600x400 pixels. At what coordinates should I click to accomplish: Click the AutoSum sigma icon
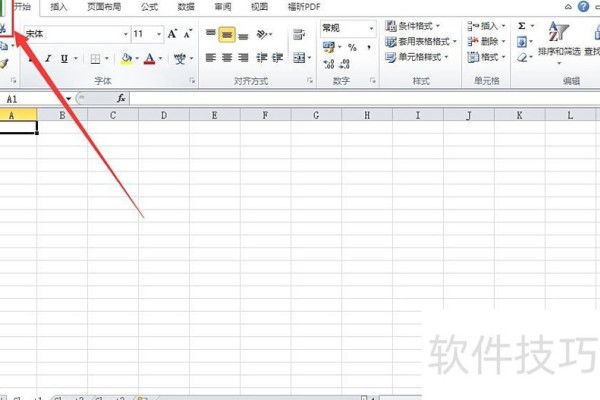point(522,26)
